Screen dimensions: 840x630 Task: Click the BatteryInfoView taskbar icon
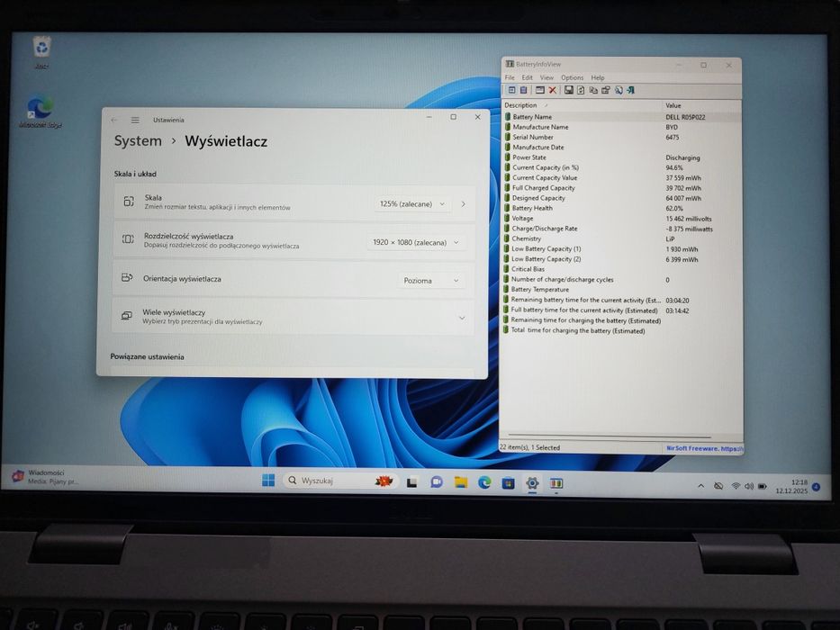556,484
